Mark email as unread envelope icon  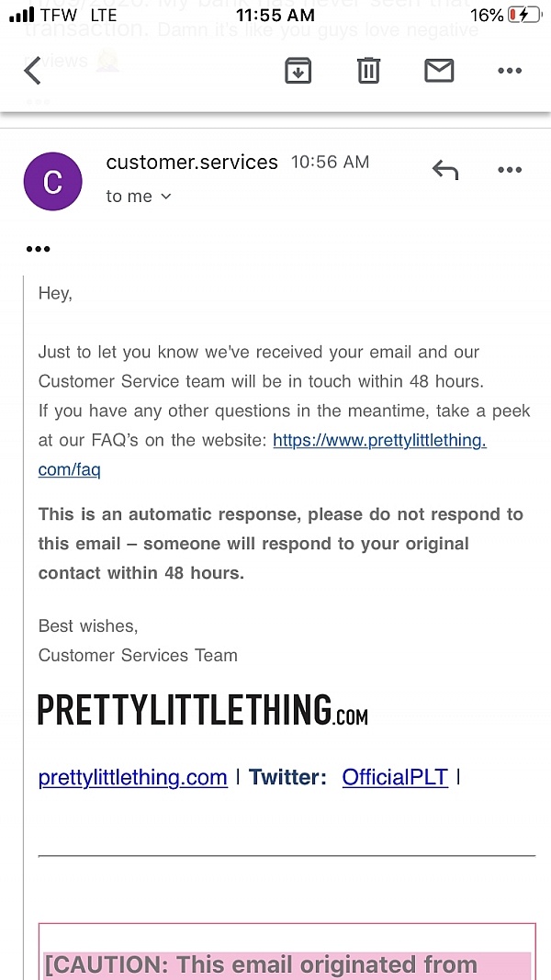click(439, 70)
